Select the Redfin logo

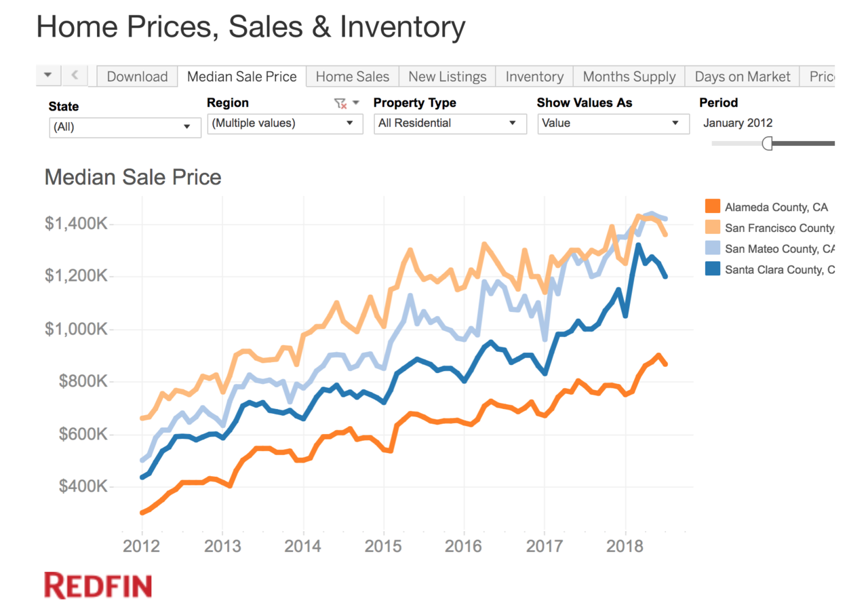(98, 584)
